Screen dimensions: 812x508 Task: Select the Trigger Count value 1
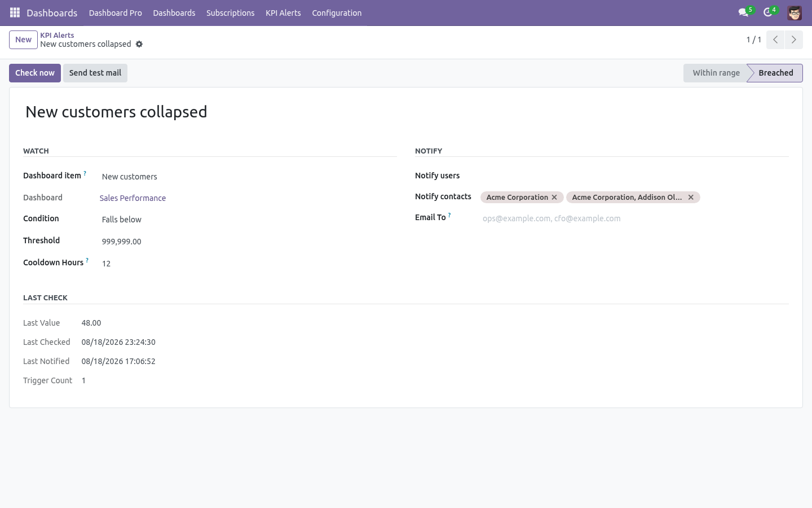tap(83, 380)
